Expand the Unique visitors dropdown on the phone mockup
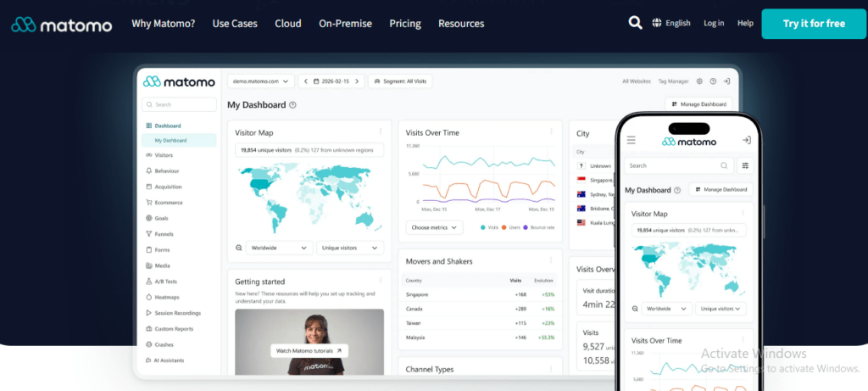The image size is (868, 391). coord(721,309)
